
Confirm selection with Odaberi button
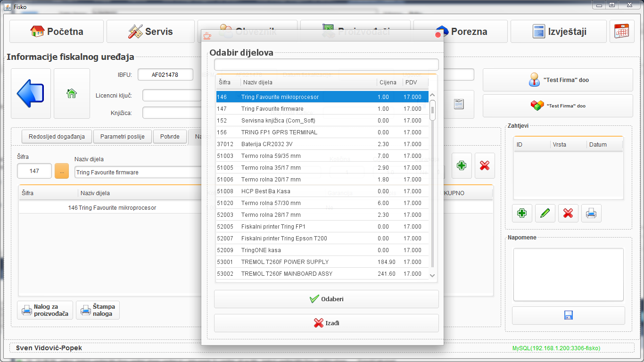(326, 299)
